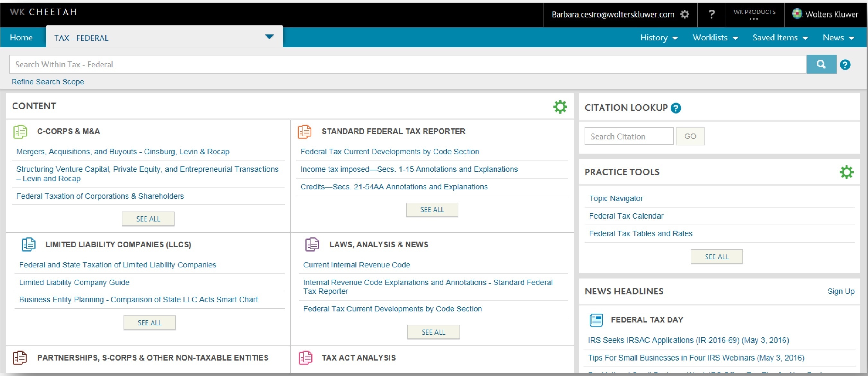Image resolution: width=868 pixels, height=376 pixels.
Task: Go to the Home tab
Action: [x=21, y=37]
